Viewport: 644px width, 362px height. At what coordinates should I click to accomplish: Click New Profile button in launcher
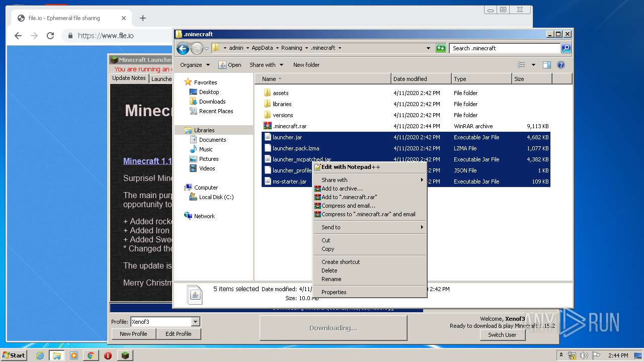[x=133, y=334]
